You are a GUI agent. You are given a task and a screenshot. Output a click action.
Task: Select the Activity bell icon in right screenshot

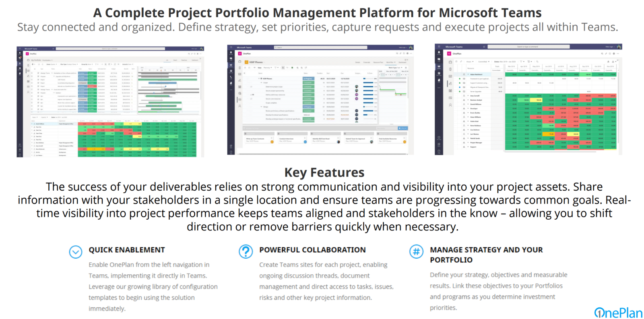439,53
